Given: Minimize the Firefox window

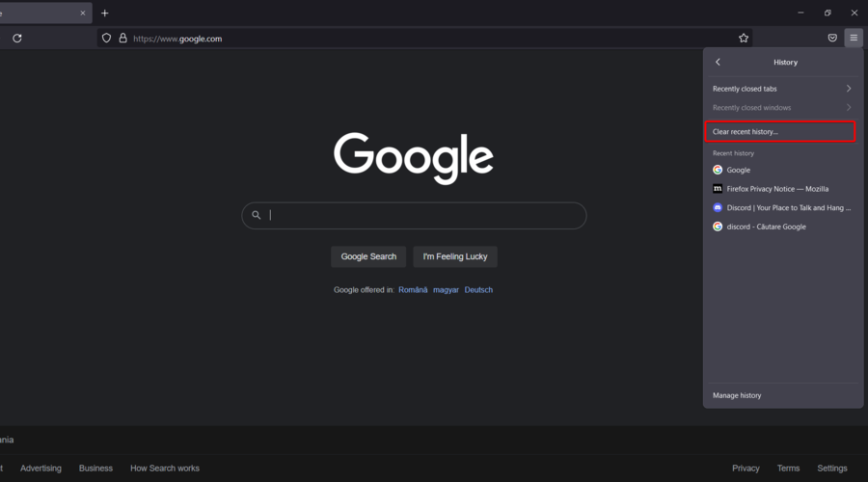Looking at the screenshot, I should (800, 13).
